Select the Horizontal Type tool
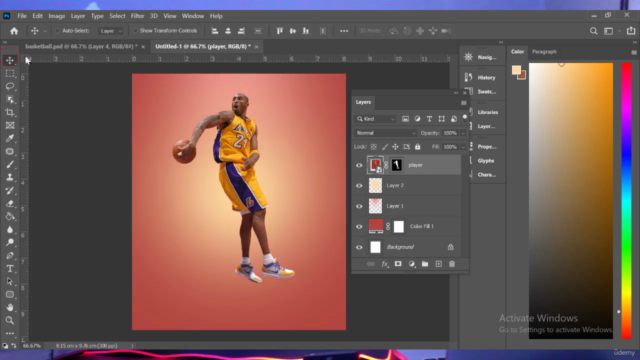Image resolution: width=640 pixels, height=360 pixels. (10, 269)
